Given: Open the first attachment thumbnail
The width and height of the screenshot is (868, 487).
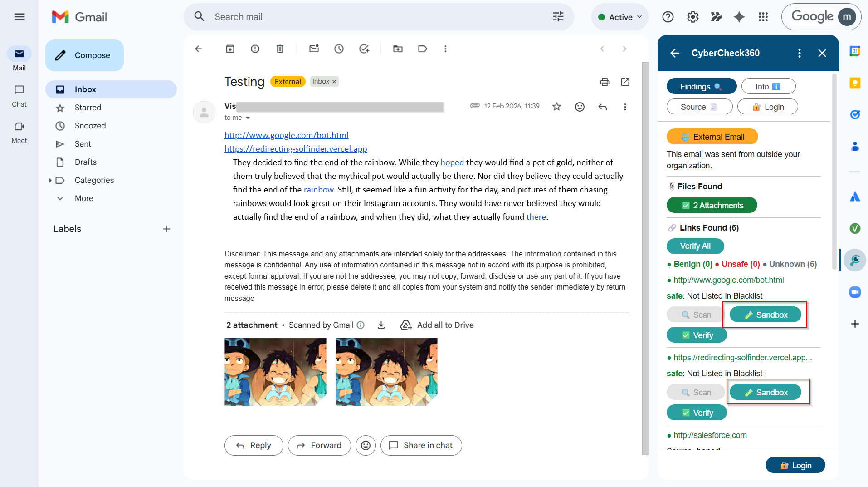Looking at the screenshot, I should pos(275,371).
